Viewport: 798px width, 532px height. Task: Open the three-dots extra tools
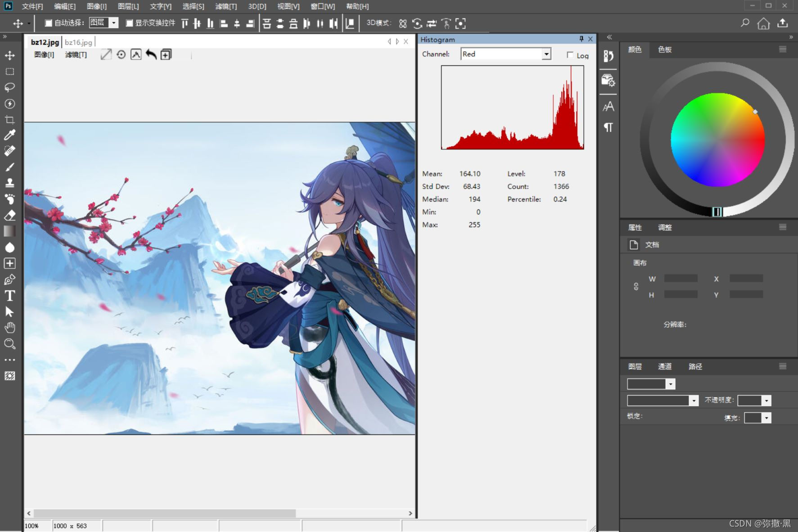coord(9,360)
